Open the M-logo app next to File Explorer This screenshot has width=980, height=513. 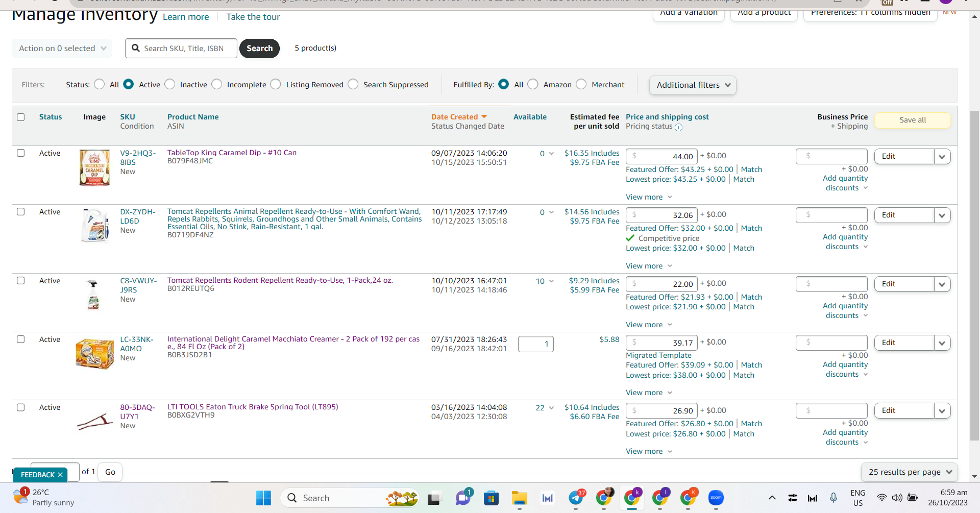coord(548,498)
